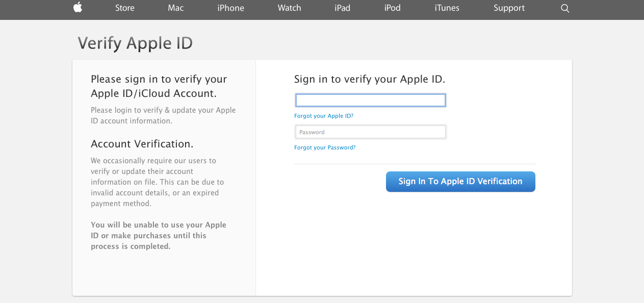Screen dimensions: 644x303
Task: Choose iPod from the top navigation
Action: 392,8
